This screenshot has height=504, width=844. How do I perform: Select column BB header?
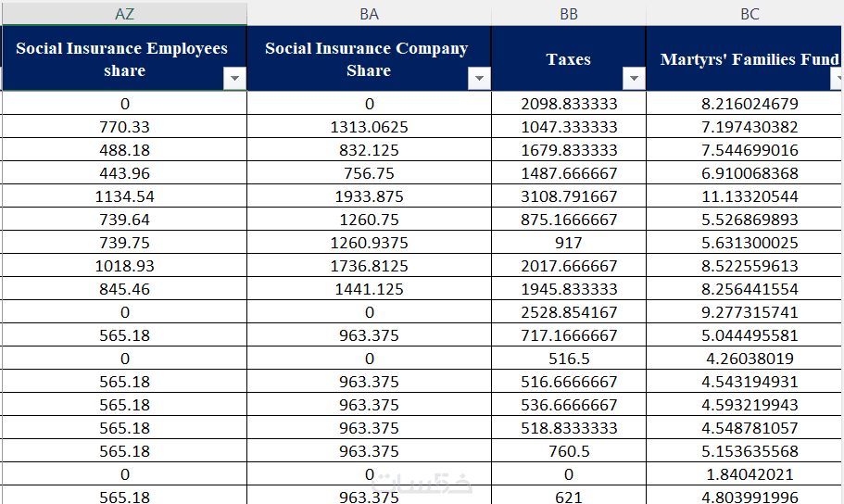click(569, 14)
